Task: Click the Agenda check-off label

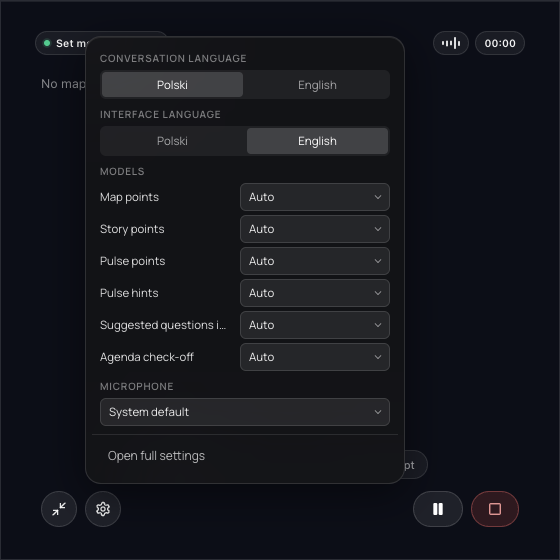Action: pyautogui.click(x=147, y=357)
